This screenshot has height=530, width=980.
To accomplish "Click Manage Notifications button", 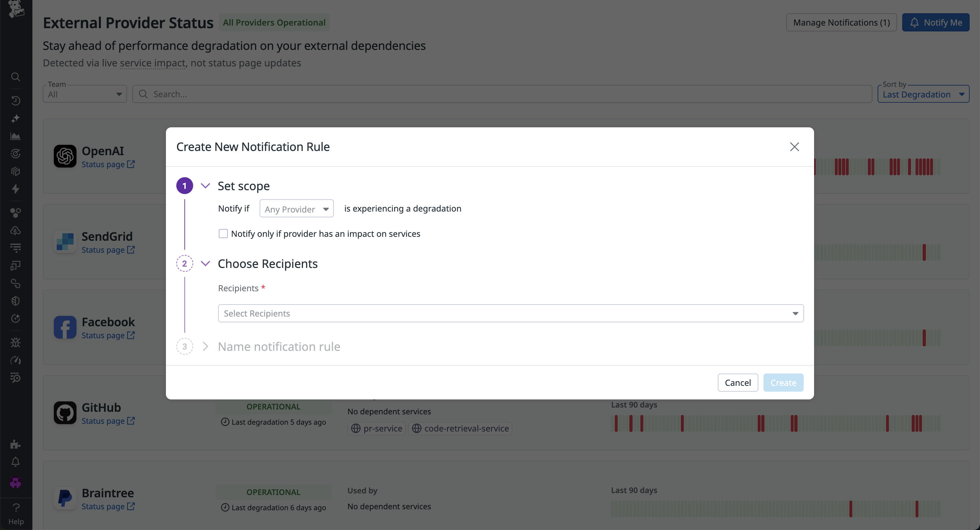I will [x=841, y=22].
